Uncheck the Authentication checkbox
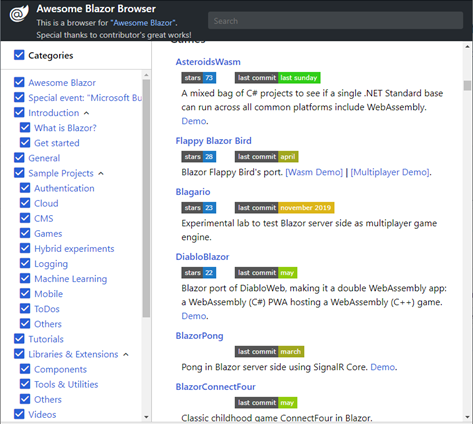 25,188
